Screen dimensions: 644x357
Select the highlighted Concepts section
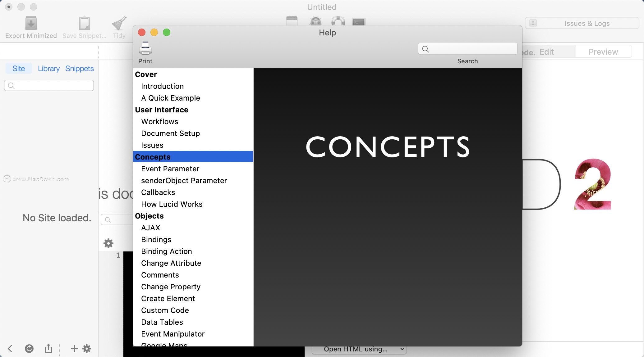click(x=193, y=157)
